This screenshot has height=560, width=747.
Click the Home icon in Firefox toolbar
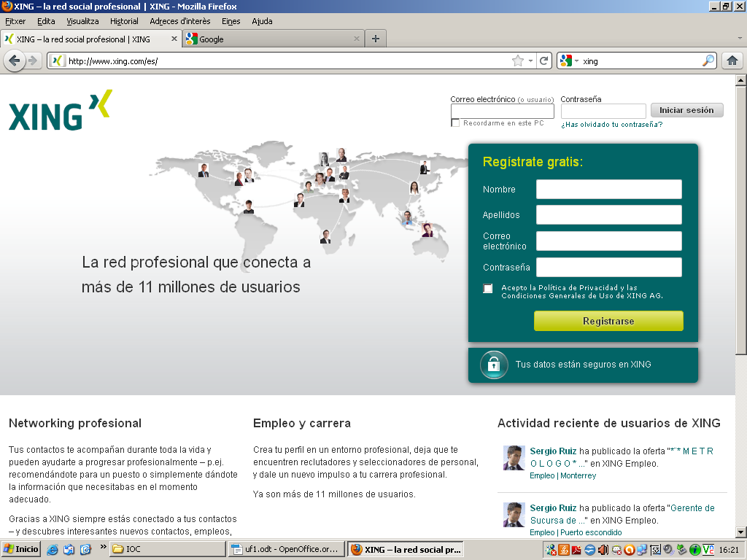732,61
